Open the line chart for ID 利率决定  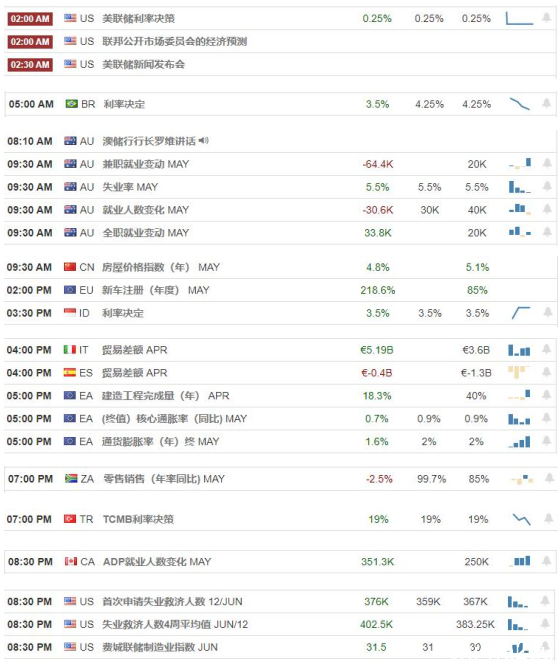click(x=520, y=313)
